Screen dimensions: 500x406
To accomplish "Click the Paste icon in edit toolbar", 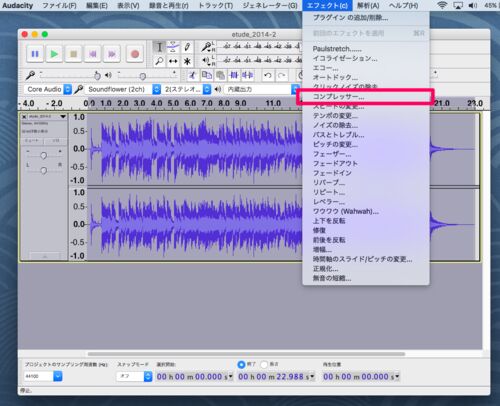I will pyautogui.click(x=220, y=75).
